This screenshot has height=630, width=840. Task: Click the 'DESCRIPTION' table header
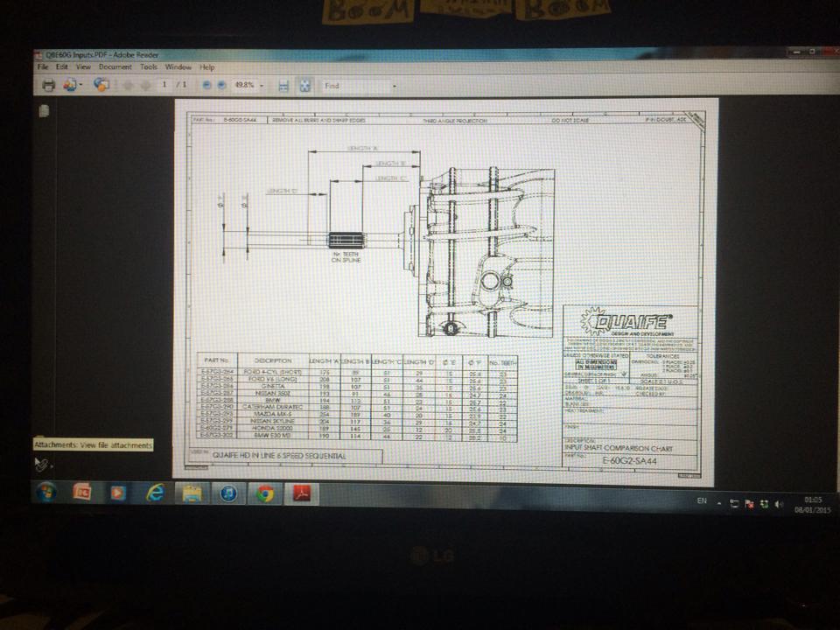click(x=273, y=360)
